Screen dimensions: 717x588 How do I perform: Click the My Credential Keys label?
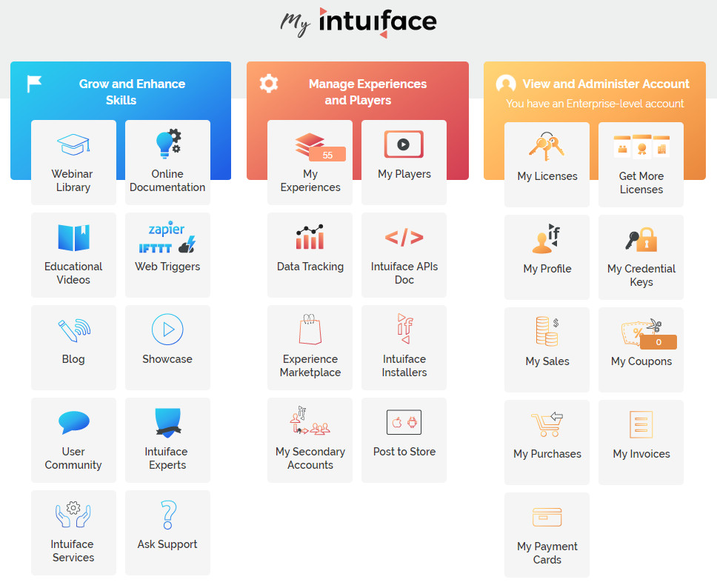pos(641,275)
